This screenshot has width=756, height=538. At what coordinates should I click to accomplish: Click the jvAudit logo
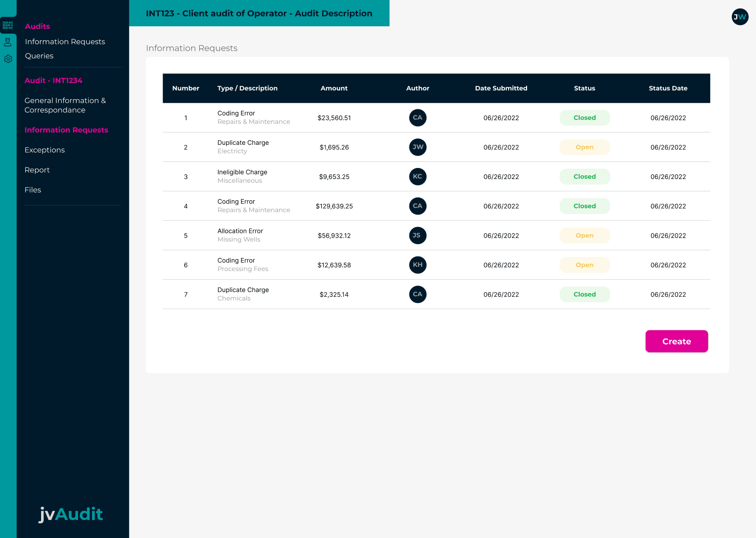point(71,514)
